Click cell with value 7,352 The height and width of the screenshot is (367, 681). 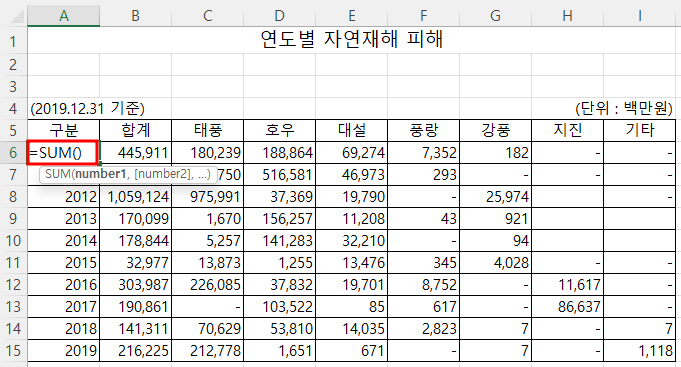point(423,152)
